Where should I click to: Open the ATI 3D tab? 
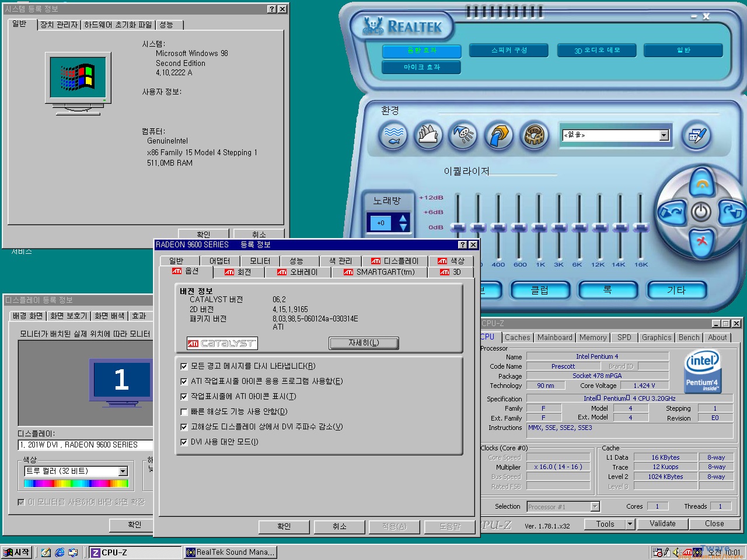tap(451, 272)
